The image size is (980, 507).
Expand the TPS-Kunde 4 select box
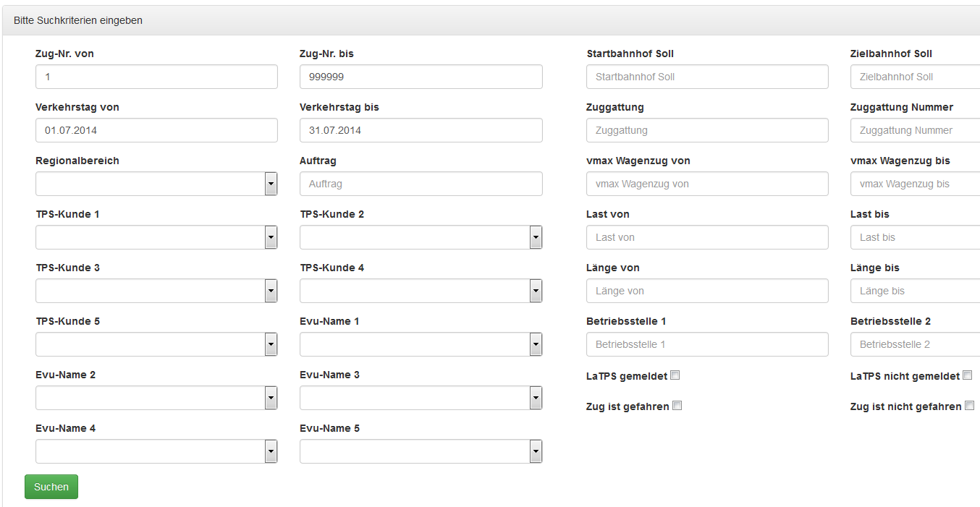coord(421,291)
